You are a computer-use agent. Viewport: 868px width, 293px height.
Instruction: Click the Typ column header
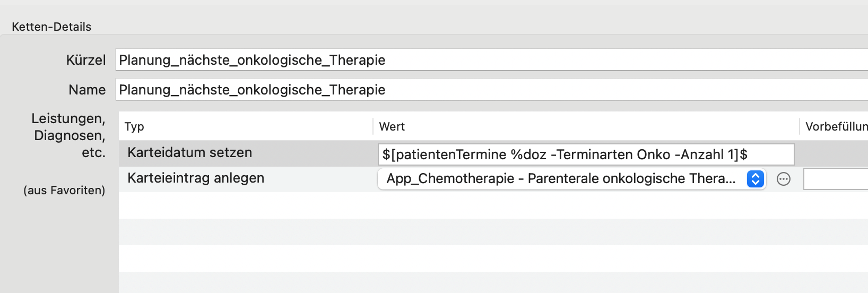pos(134,126)
